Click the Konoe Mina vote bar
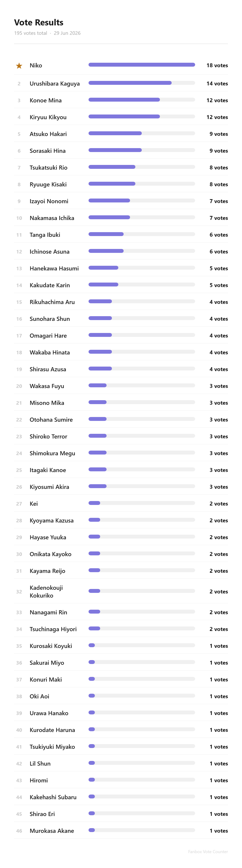The width and height of the screenshot is (242, 868). pos(142,100)
